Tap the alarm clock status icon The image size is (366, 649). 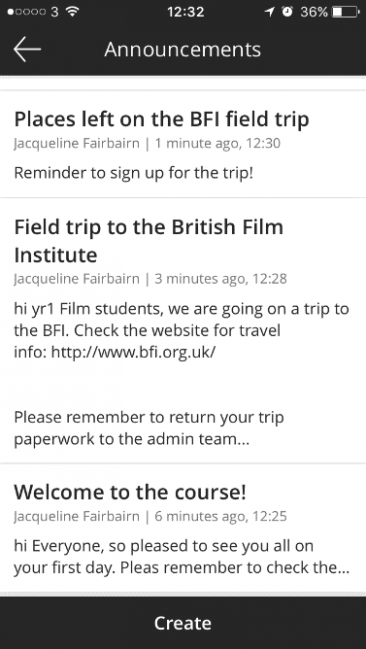[x=287, y=12]
